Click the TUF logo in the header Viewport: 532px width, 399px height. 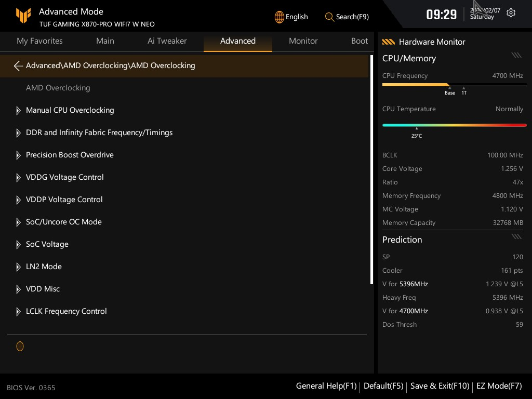pos(23,16)
